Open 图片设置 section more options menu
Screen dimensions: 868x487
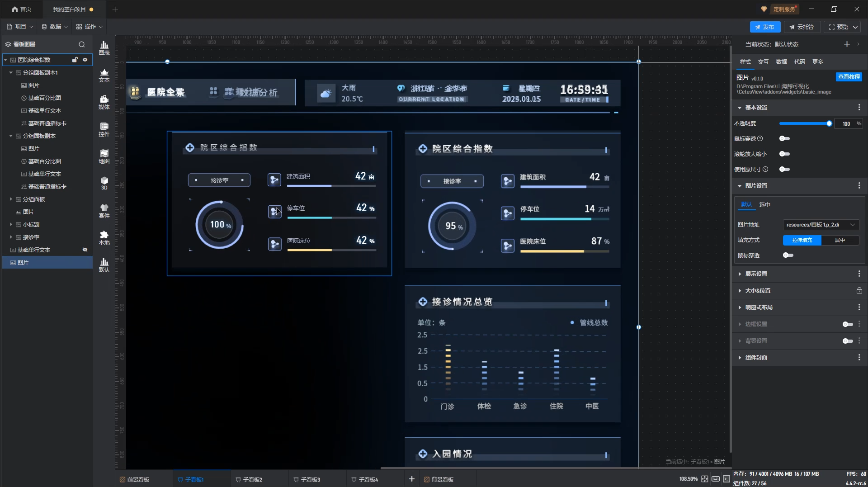pyautogui.click(x=859, y=186)
